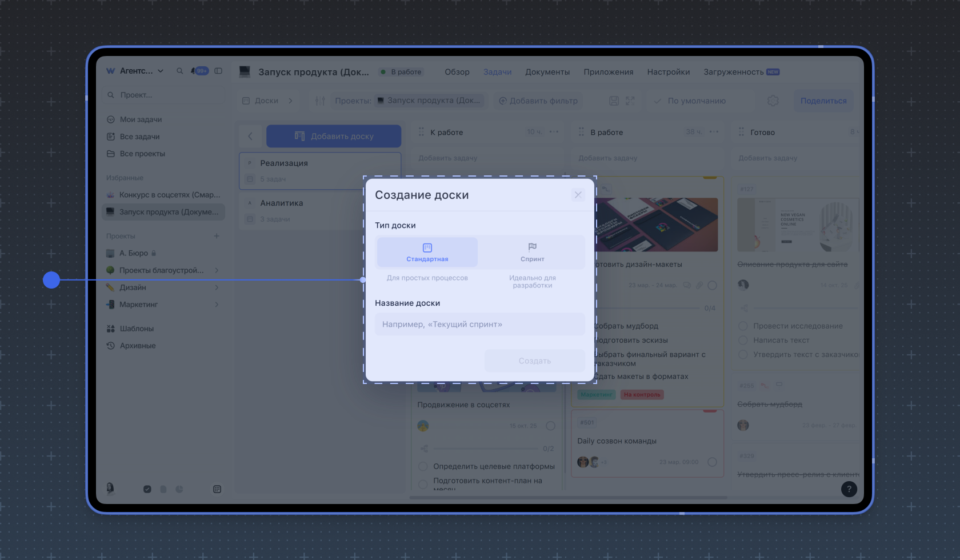This screenshot has height=560, width=960.
Task: Click the search magnifier icon in sidebar header
Action: click(179, 71)
